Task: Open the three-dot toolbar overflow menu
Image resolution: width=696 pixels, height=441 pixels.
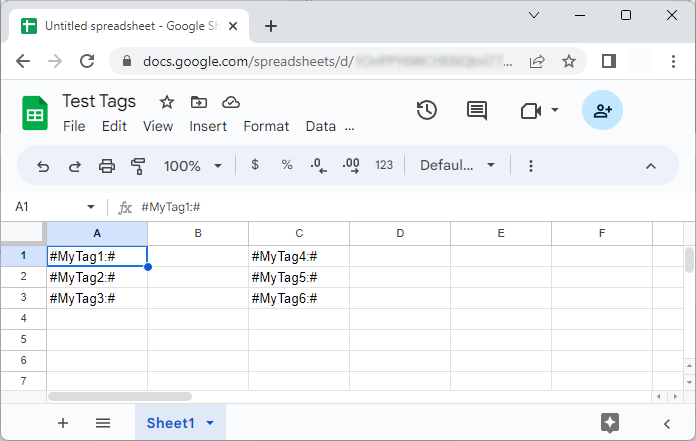Action: (x=530, y=166)
